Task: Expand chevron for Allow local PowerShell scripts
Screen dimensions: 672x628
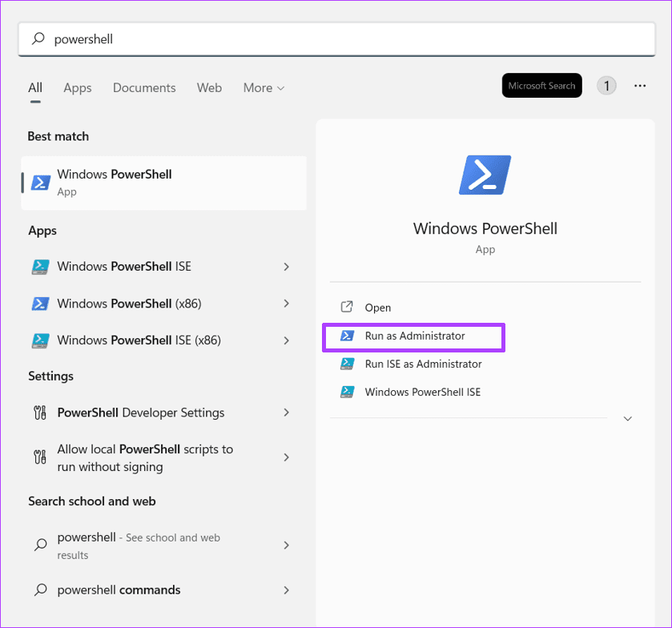Action: tap(286, 457)
